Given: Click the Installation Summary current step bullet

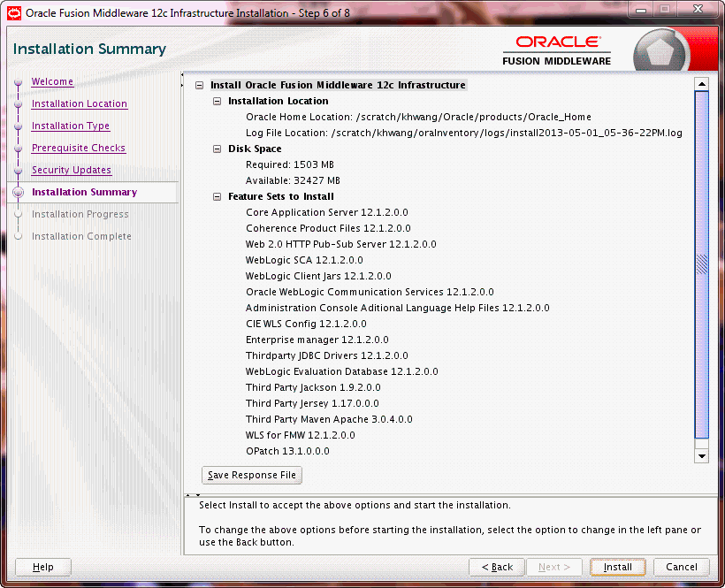Looking at the screenshot, I should 19,192.
